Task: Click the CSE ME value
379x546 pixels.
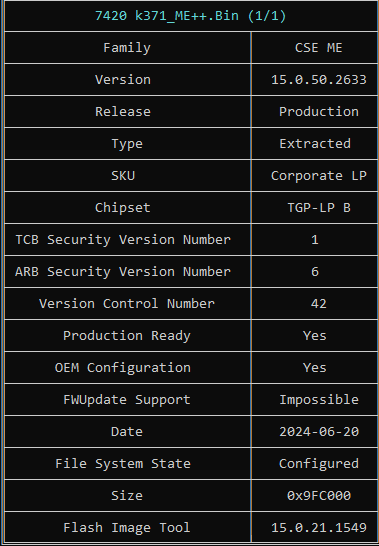Action: pyautogui.click(x=318, y=48)
